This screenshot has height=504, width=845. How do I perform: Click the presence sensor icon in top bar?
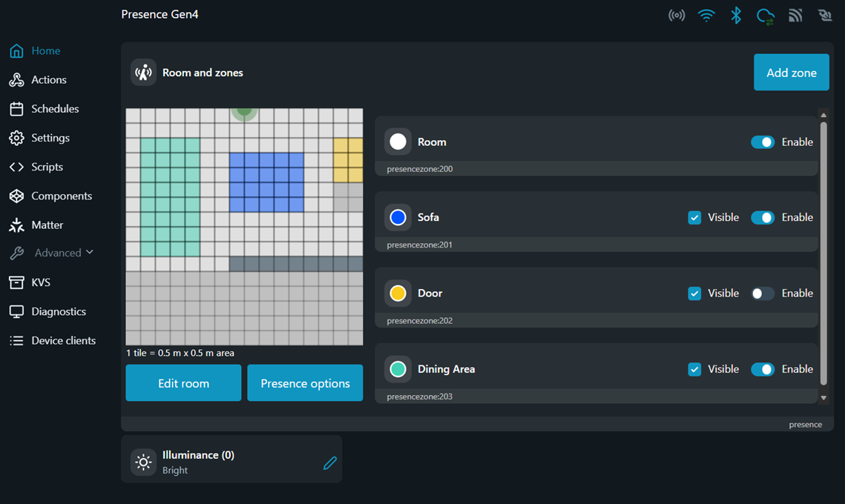coord(677,16)
